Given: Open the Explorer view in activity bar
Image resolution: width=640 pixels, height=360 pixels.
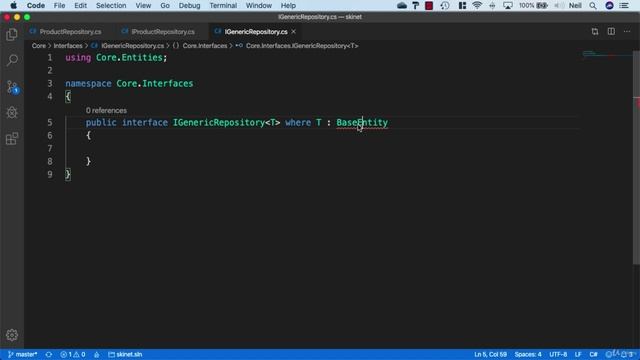Looking at the screenshot, I should tap(12, 35).
